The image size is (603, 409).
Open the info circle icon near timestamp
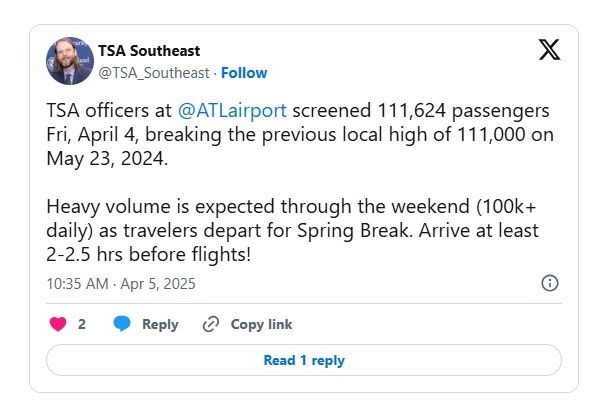[x=549, y=283]
